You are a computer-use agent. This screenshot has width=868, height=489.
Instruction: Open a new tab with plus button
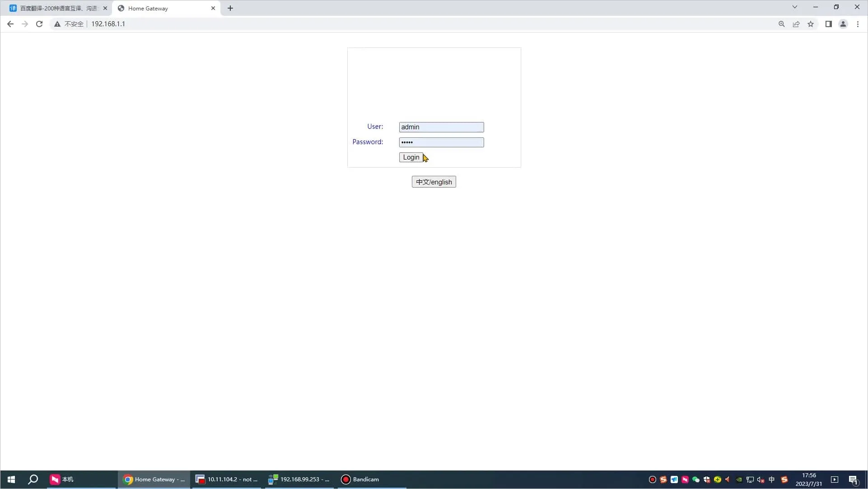pyautogui.click(x=230, y=8)
